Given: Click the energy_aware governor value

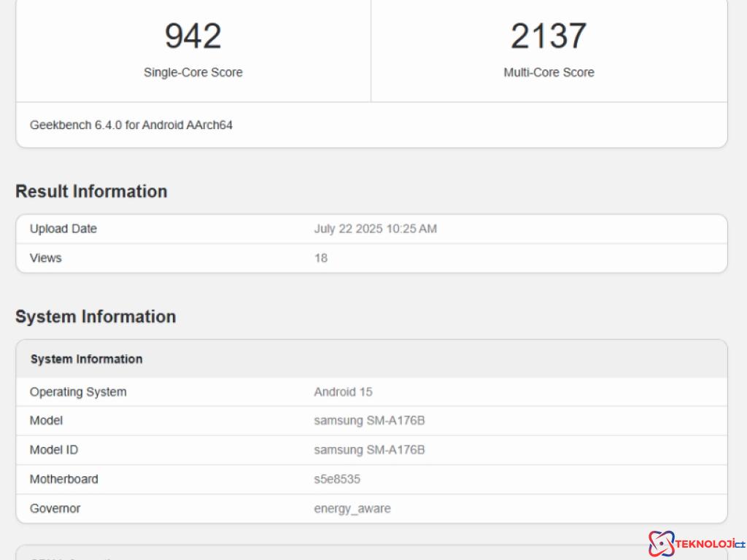Looking at the screenshot, I should click(352, 508).
